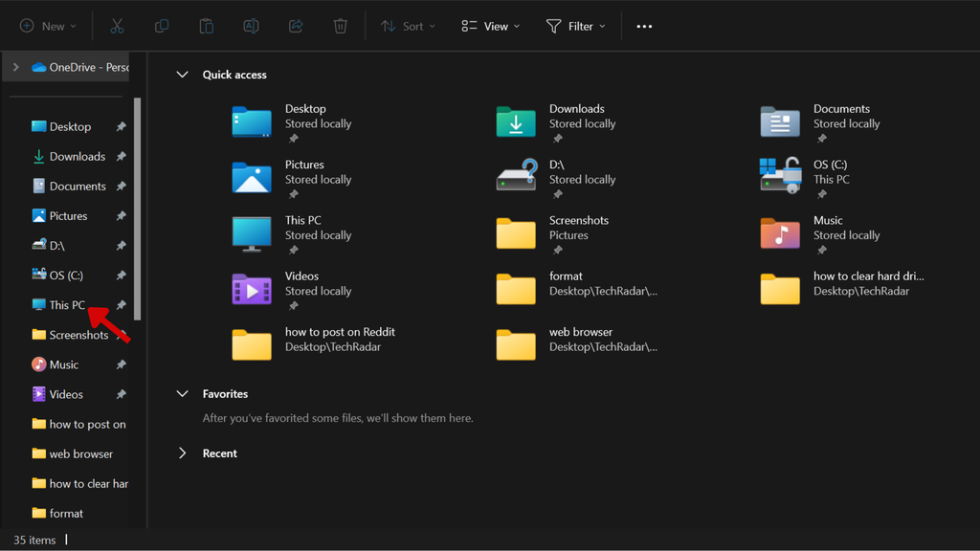
Task: Open the Downloads folder in Quick access
Action: 516,122
